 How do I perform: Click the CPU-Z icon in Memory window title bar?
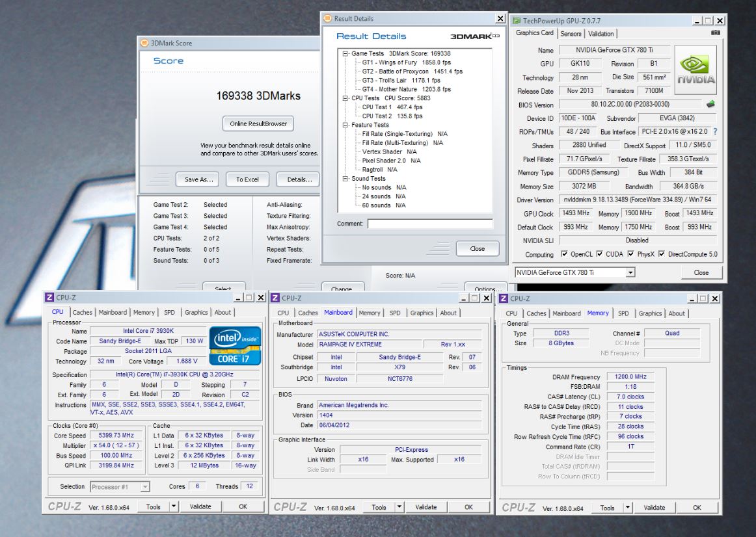(x=504, y=298)
